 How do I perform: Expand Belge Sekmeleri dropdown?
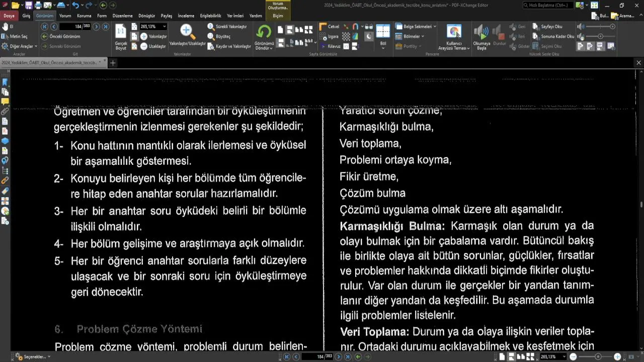pyautogui.click(x=416, y=26)
